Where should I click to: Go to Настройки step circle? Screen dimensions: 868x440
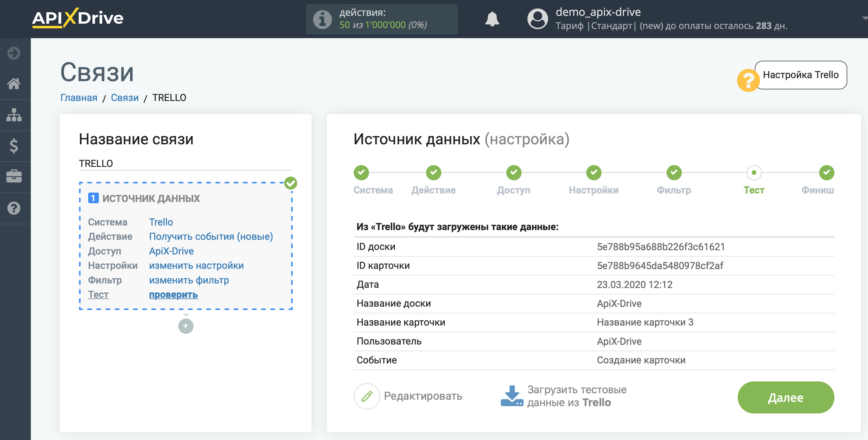click(x=594, y=172)
